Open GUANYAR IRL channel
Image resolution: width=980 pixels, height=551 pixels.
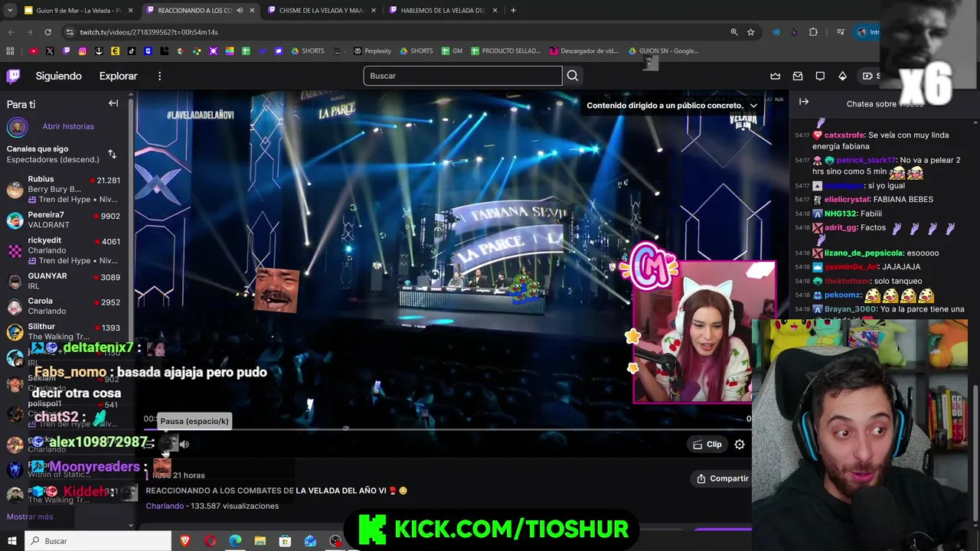point(64,281)
